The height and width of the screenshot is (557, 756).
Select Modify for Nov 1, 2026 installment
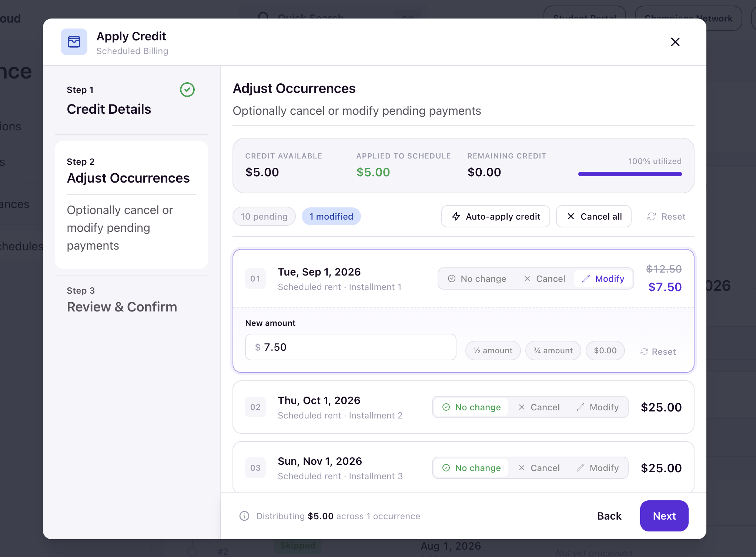click(598, 468)
